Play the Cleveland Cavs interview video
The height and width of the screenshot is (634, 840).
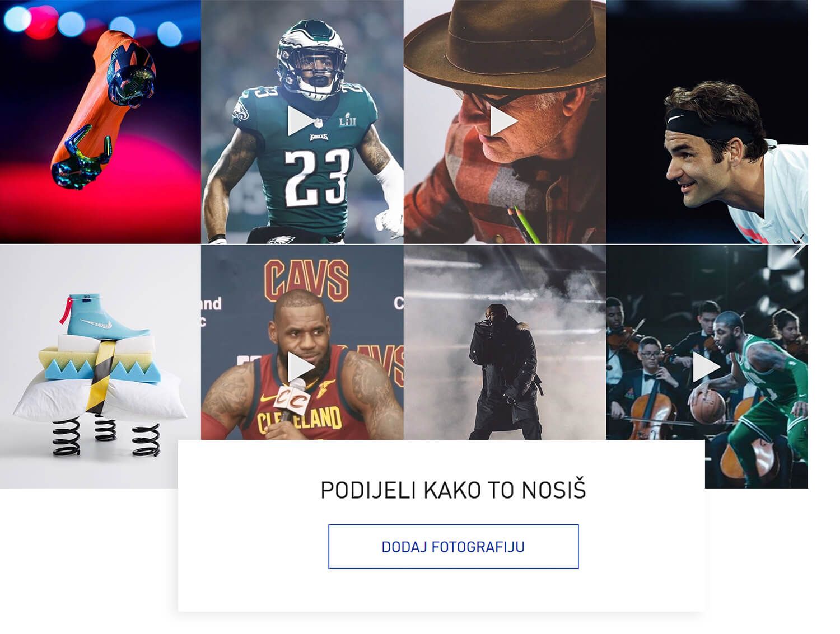[301, 368]
